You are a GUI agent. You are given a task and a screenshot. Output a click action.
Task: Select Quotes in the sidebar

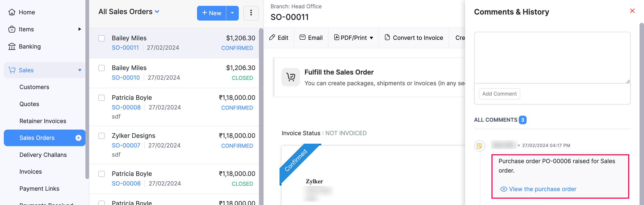tap(29, 104)
